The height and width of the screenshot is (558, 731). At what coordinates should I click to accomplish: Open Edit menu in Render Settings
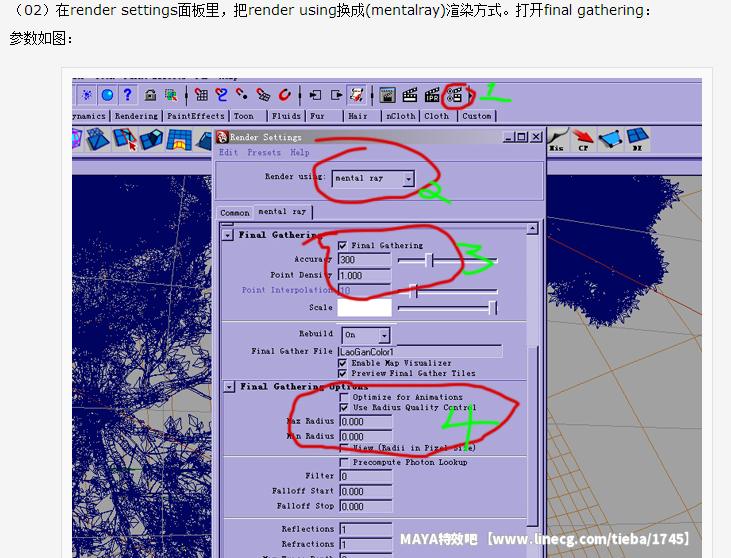pos(228,152)
